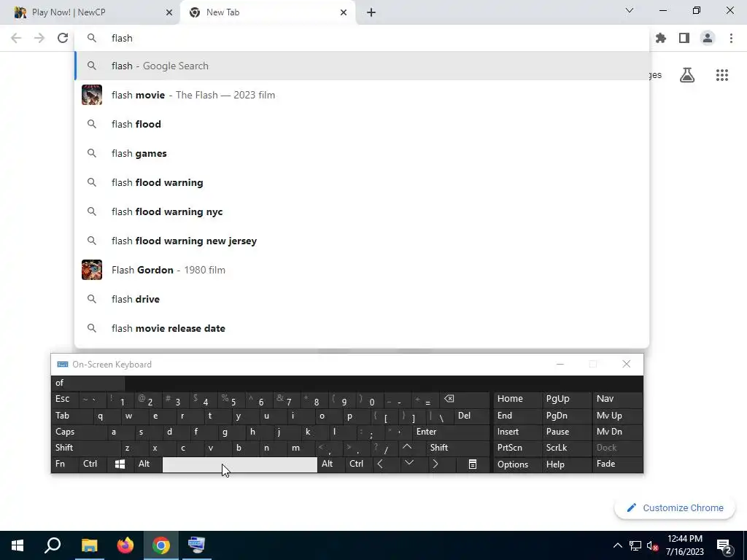Select the flash flood suggestion
Screen dimensions: 747x560
[362, 124]
